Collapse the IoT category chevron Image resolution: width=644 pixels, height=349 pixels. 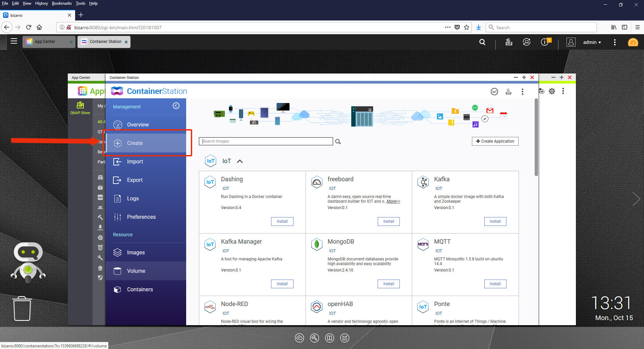coord(239,161)
